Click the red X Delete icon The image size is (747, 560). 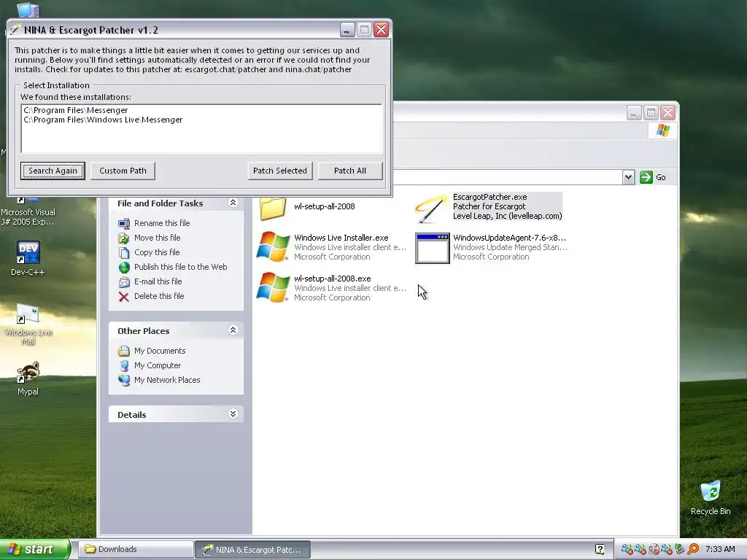pyautogui.click(x=124, y=297)
